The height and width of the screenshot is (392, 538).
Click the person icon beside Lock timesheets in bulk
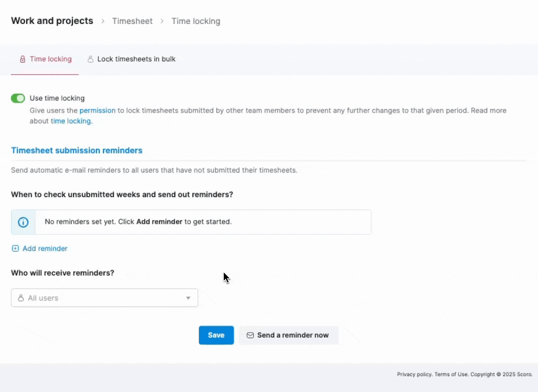point(90,59)
